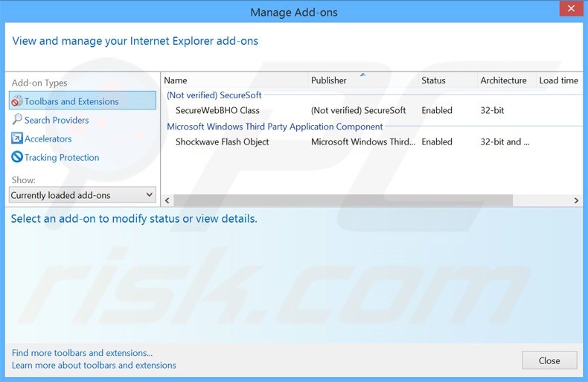Close the Manage Add-ons window with X
Viewport: 588px width, 382px height.
click(571, 9)
